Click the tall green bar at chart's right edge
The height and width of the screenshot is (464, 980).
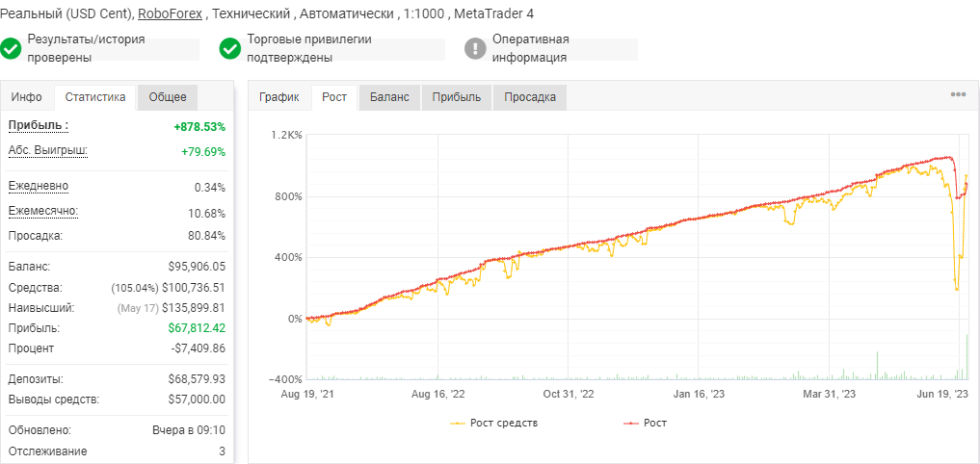(x=967, y=357)
